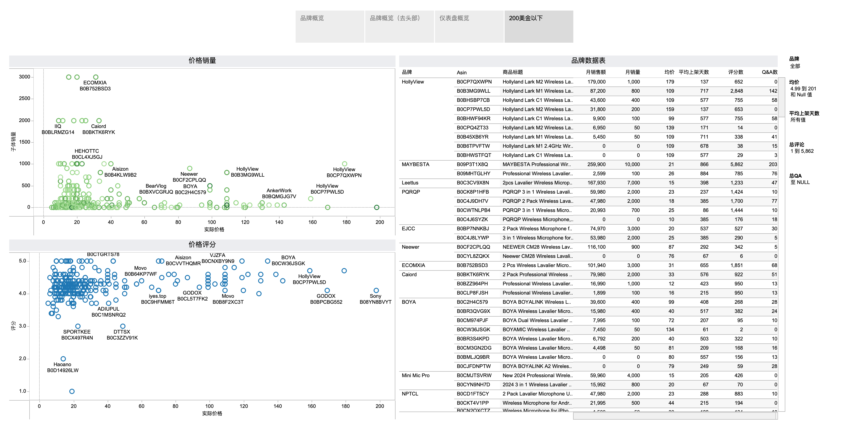Click the 259,900 monthly sales value
This screenshot has height=429, width=868.
coord(596,164)
